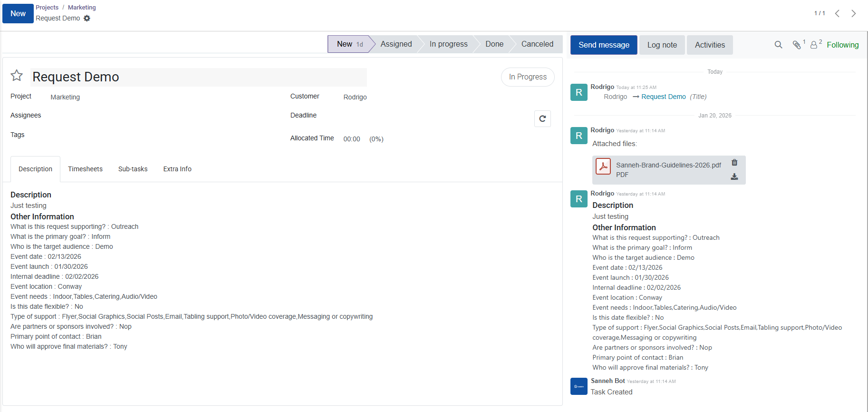Open the Project field showing Marketing

(65, 97)
